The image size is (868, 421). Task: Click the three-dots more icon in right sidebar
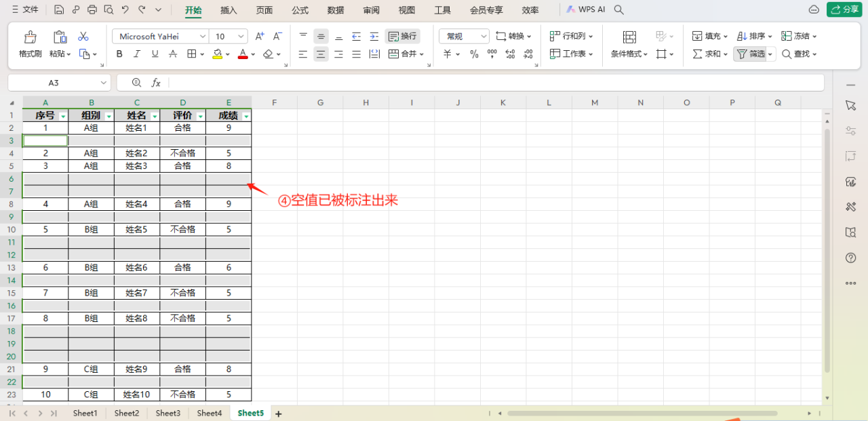851,283
